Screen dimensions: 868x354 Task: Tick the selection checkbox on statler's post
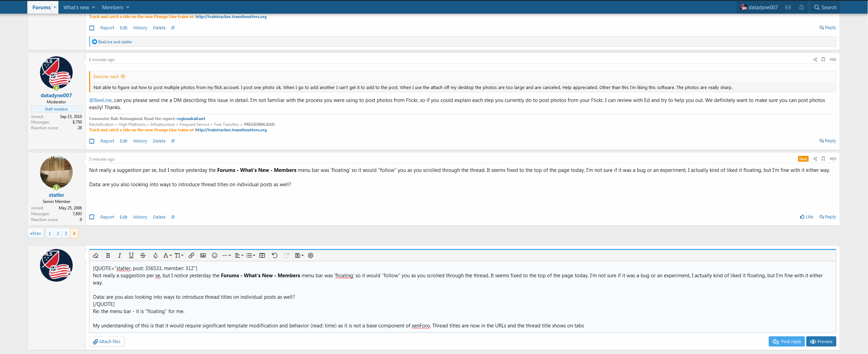[92, 217]
